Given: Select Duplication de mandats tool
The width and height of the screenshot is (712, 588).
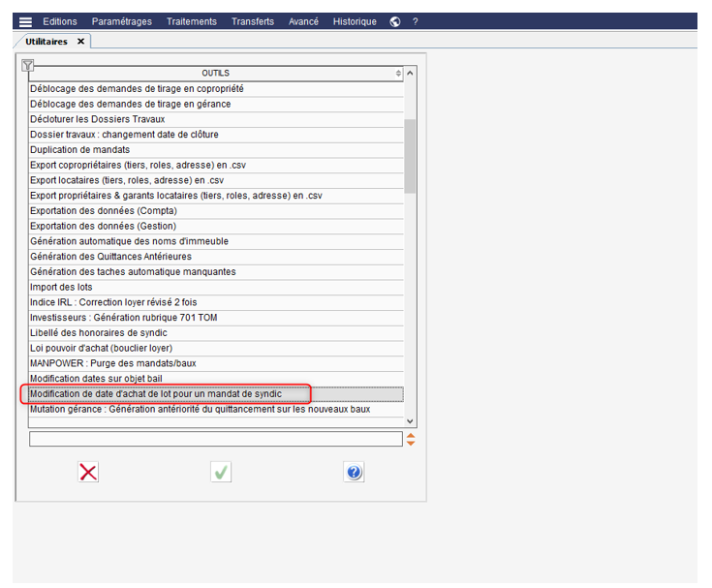Looking at the screenshot, I should click(x=80, y=150).
